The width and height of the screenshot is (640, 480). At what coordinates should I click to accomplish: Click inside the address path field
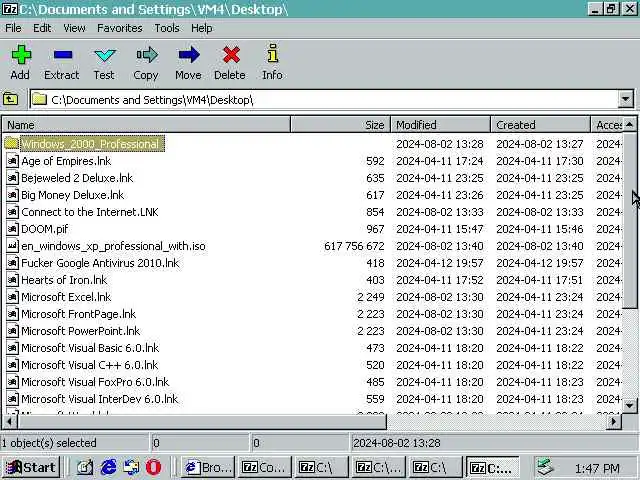324,99
